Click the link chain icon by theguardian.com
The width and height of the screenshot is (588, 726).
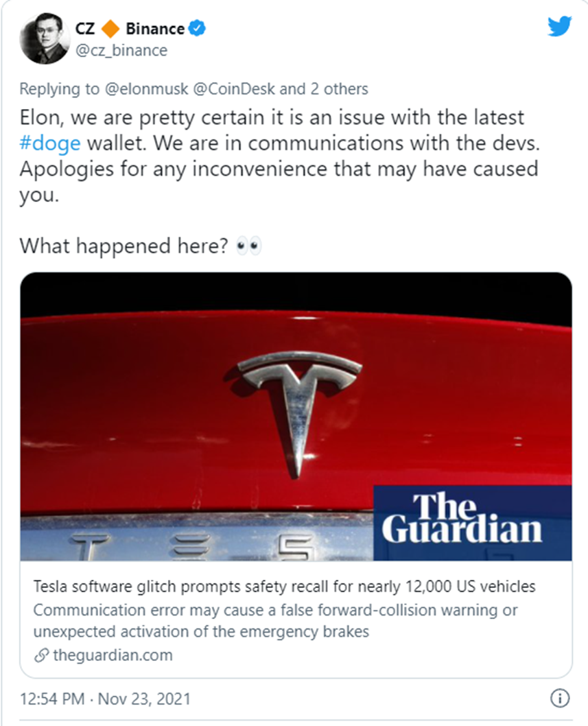[x=42, y=655]
